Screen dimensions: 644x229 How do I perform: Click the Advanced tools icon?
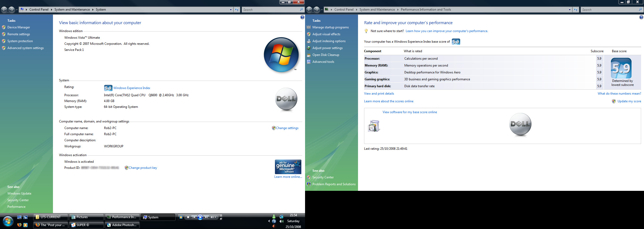[x=308, y=62]
